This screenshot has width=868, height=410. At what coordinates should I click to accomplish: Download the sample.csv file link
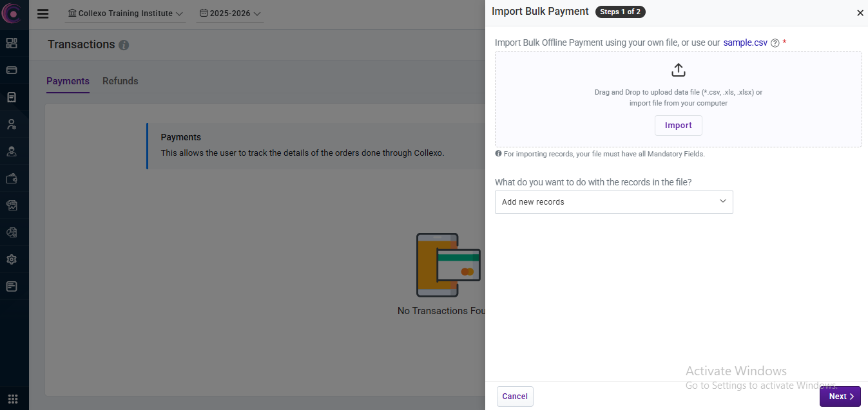pos(745,42)
